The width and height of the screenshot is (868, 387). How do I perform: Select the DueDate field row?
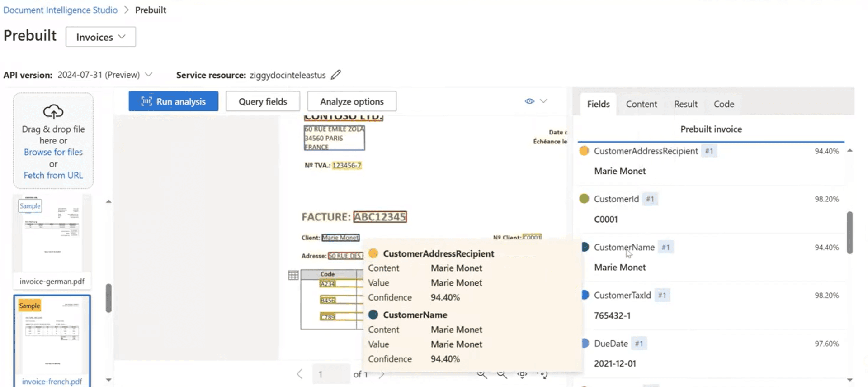click(x=711, y=354)
